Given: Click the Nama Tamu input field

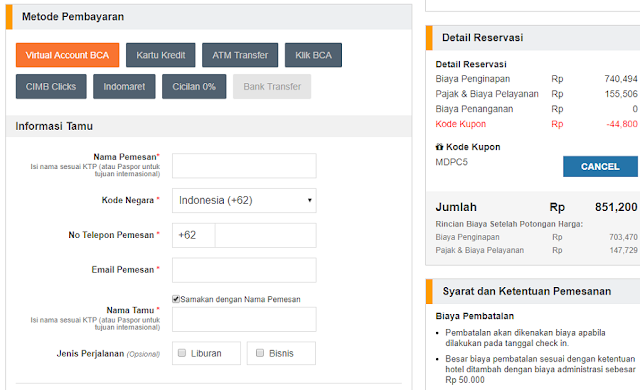Looking at the screenshot, I should (x=244, y=319).
